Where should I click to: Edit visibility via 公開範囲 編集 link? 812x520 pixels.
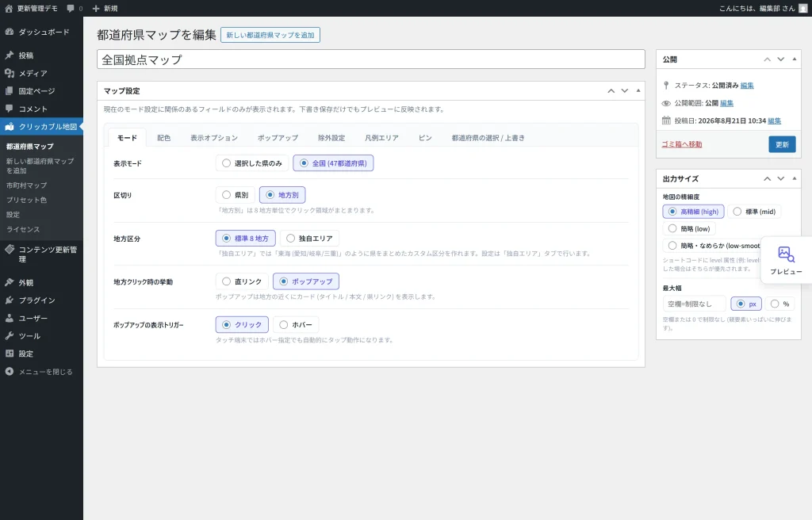(726, 103)
